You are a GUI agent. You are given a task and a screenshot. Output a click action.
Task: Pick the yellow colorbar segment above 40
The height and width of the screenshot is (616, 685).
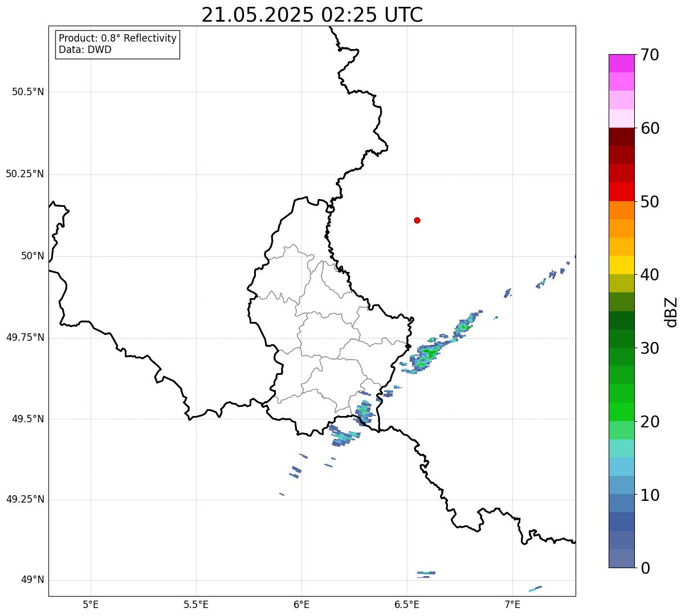pos(621,265)
